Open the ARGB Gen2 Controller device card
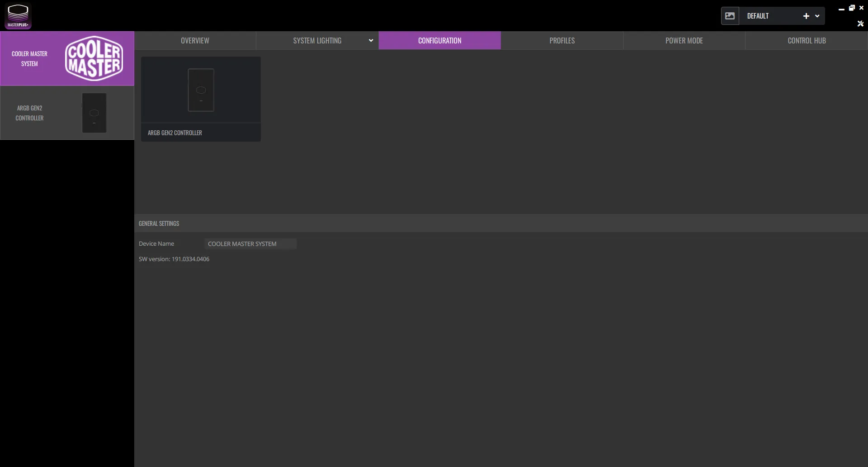Image resolution: width=868 pixels, height=467 pixels. (x=201, y=99)
